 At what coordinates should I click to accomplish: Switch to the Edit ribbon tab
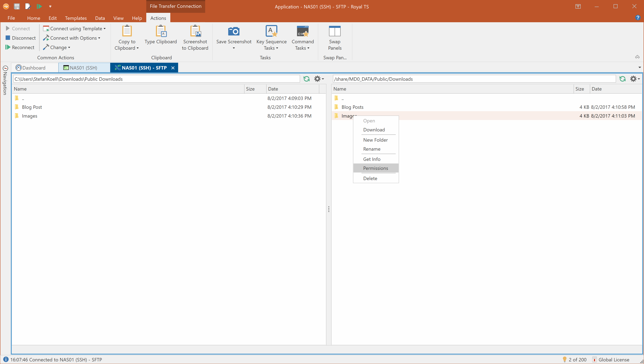(x=52, y=18)
